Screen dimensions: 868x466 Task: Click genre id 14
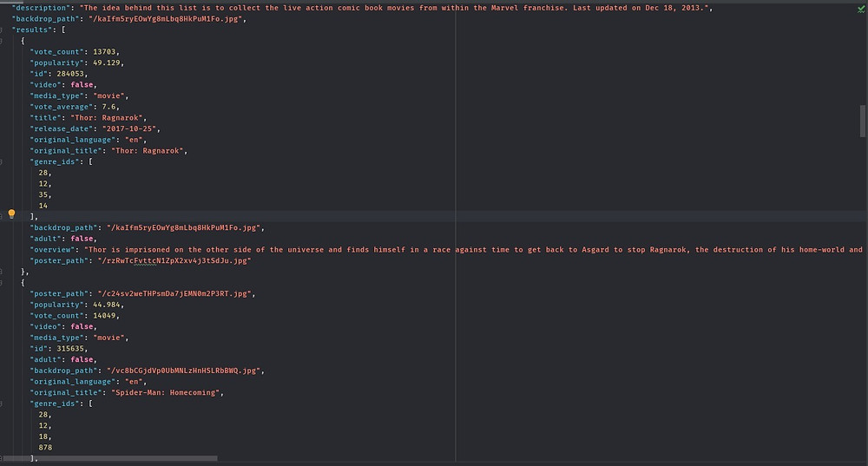[x=43, y=206]
